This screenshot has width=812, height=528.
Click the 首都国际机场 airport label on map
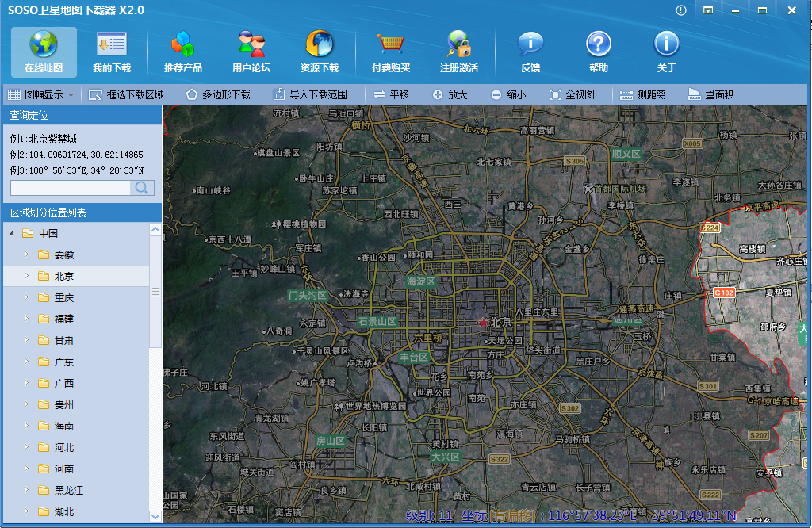pos(620,189)
